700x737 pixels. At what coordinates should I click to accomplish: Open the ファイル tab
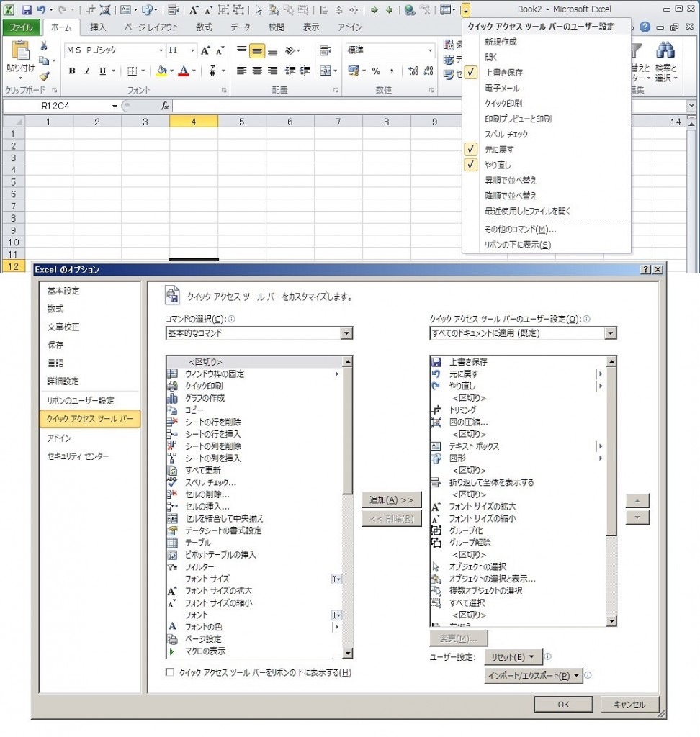[x=21, y=27]
